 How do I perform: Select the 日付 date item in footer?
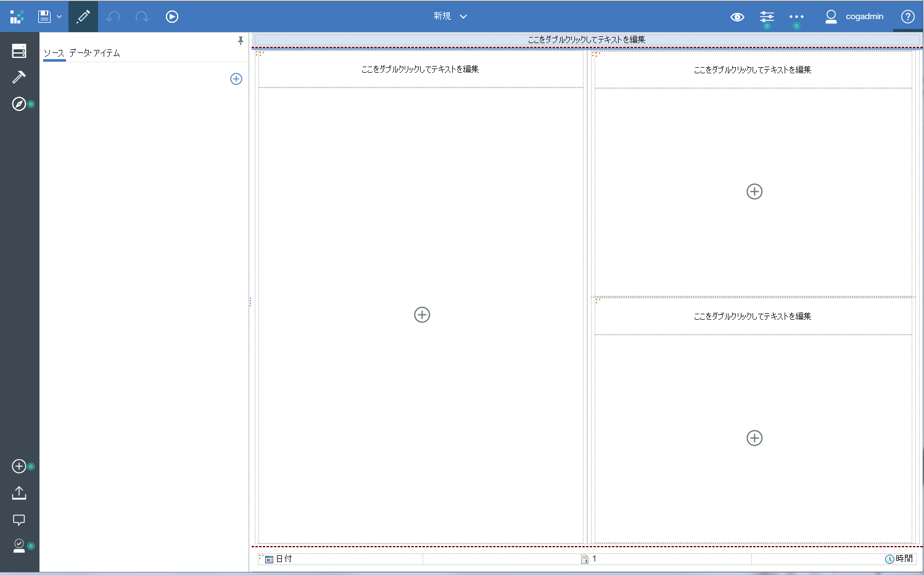coord(279,559)
